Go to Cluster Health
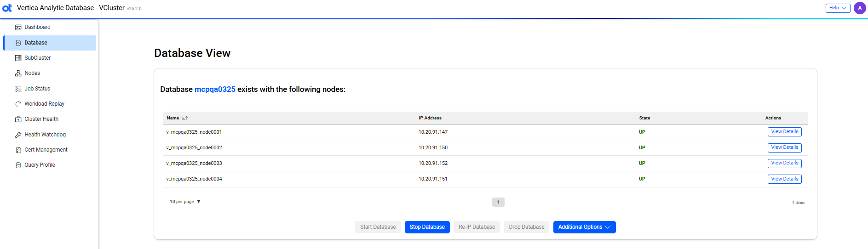868x249 pixels. [50, 119]
